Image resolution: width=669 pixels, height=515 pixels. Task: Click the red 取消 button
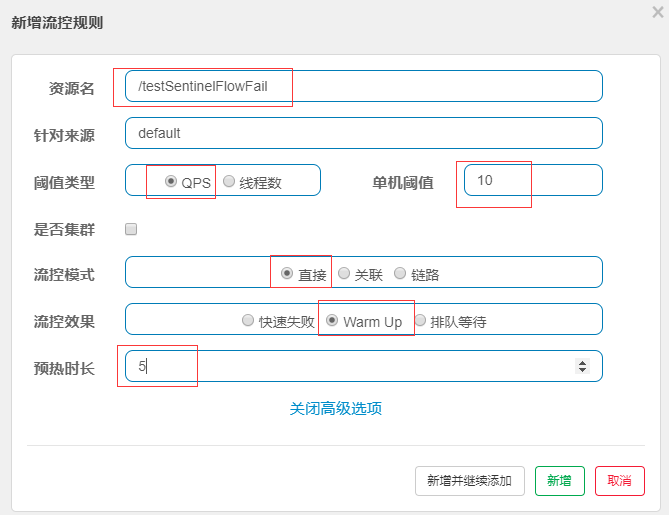(620, 481)
